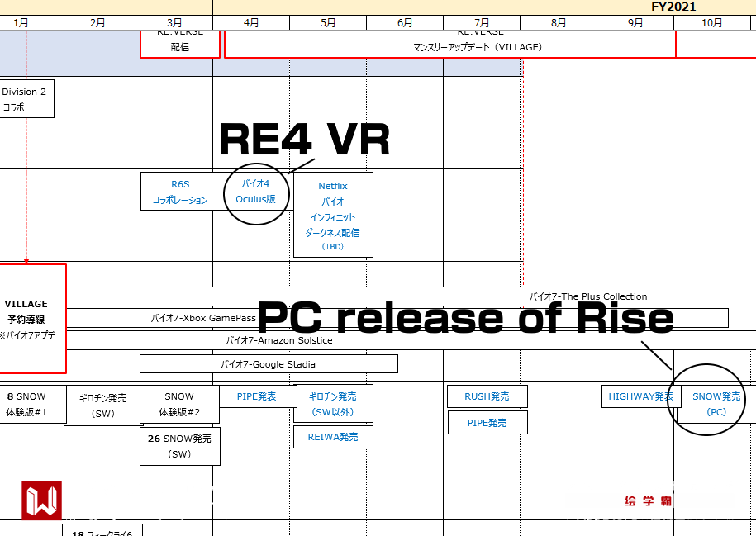
Task: Click the 2月 month column header
Action: 97,22
